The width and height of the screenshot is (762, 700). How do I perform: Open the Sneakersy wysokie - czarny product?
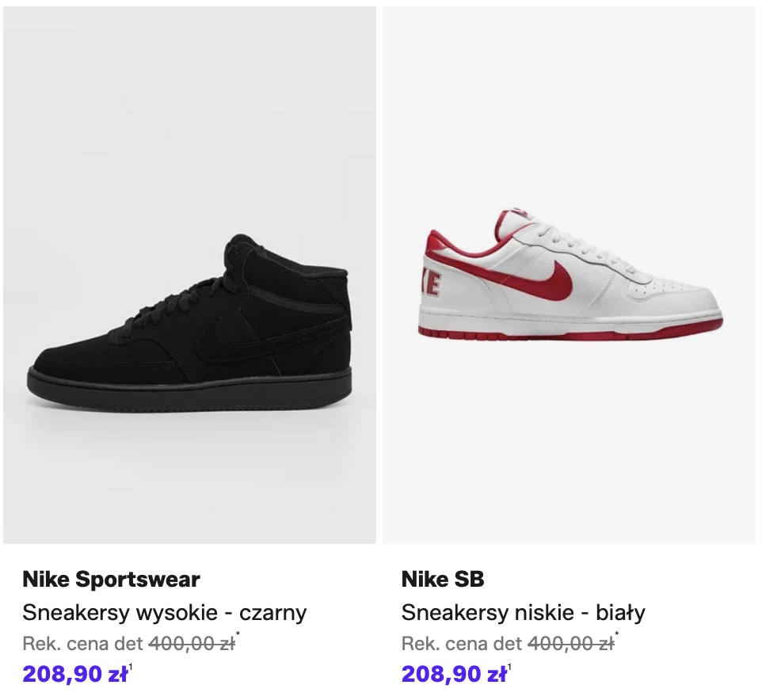[x=164, y=612]
